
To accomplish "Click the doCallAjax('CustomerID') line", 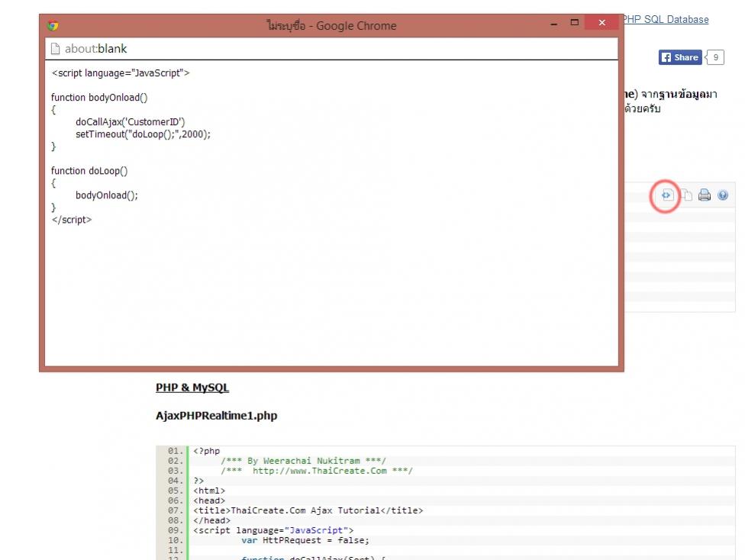I will [x=131, y=122].
